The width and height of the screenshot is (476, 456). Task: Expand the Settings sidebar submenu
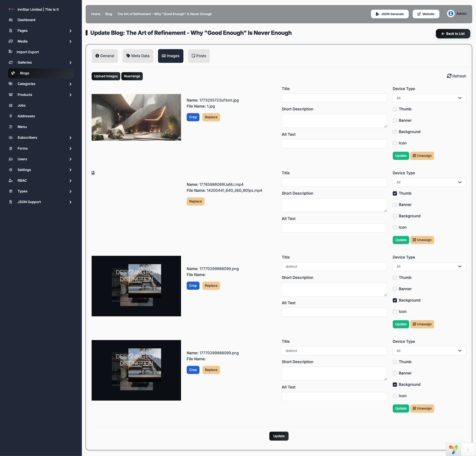[70, 170]
